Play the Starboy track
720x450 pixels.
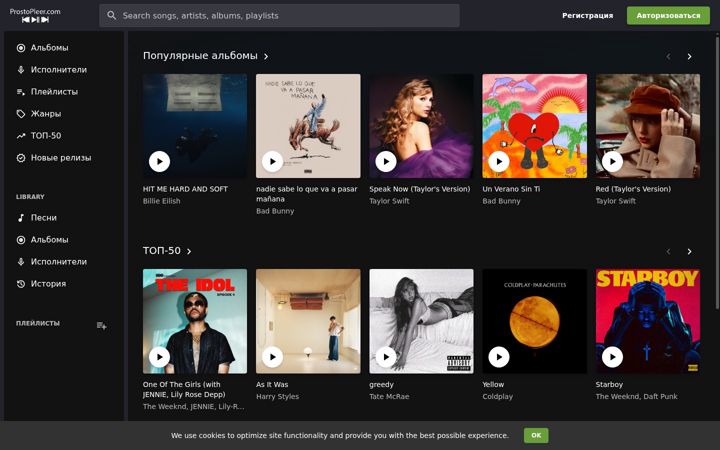[612, 357]
